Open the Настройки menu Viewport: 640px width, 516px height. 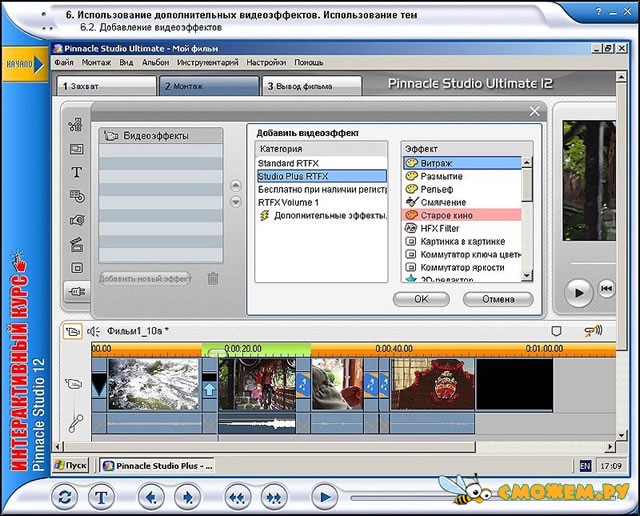coord(266,62)
